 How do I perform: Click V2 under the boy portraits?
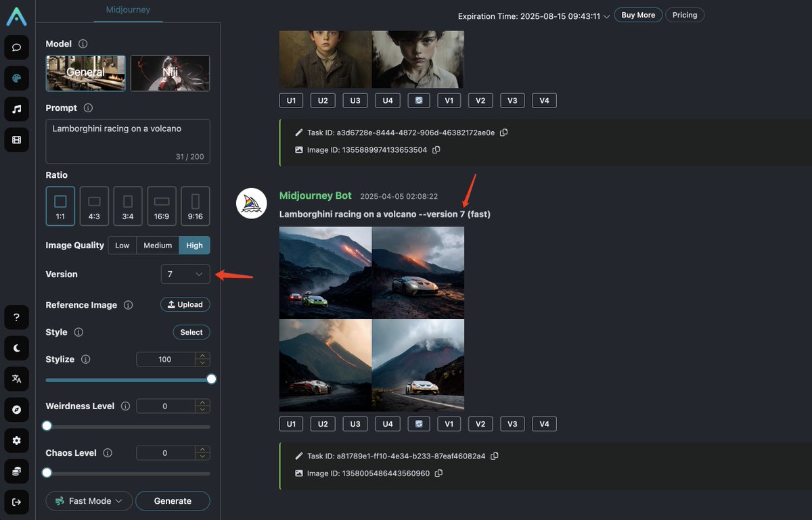click(480, 101)
